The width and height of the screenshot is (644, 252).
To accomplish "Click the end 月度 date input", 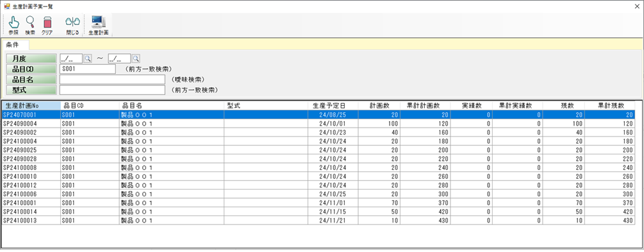I will point(120,58).
